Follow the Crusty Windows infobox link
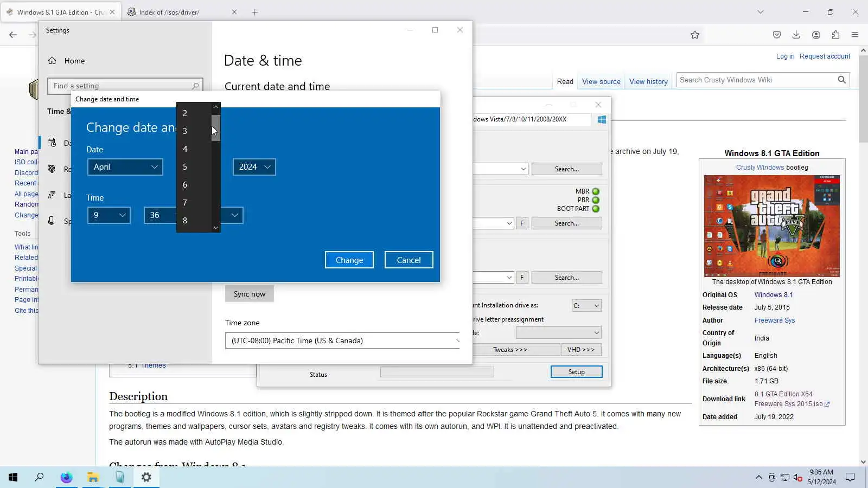Screen dimensions: 868x488 point(760,168)
